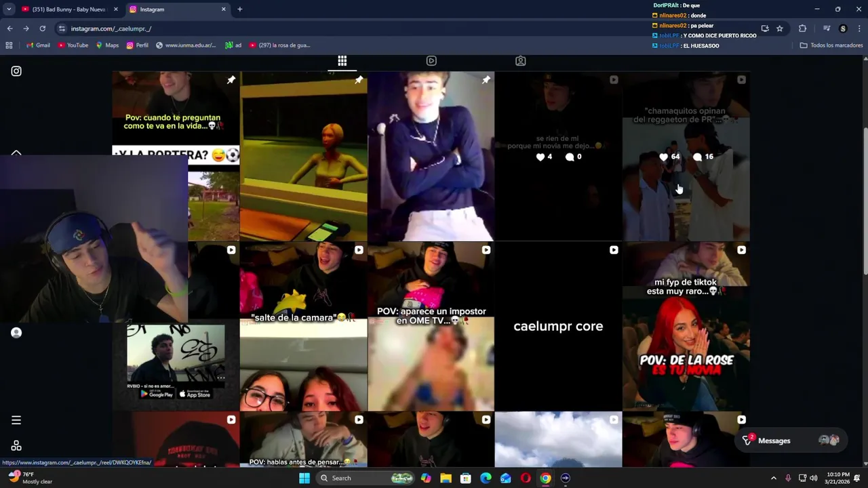Open the 'mi fyp de tiktok' reel
This screenshot has width=868, height=488.
(686, 327)
